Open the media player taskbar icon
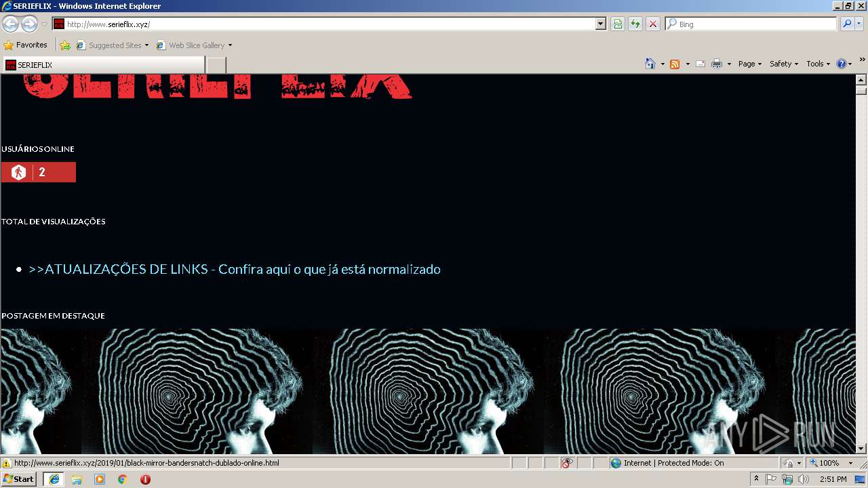 (x=100, y=479)
